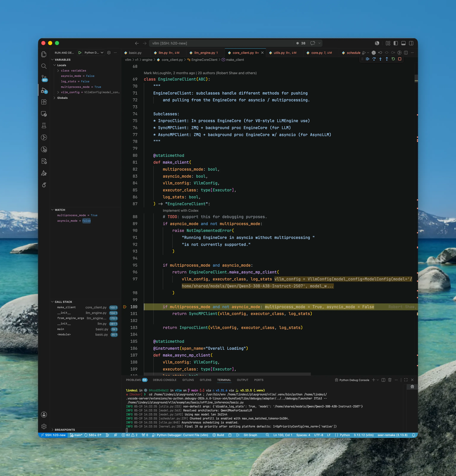
Task: Toggle the bottom panel visibility
Action: [x=403, y=43]
